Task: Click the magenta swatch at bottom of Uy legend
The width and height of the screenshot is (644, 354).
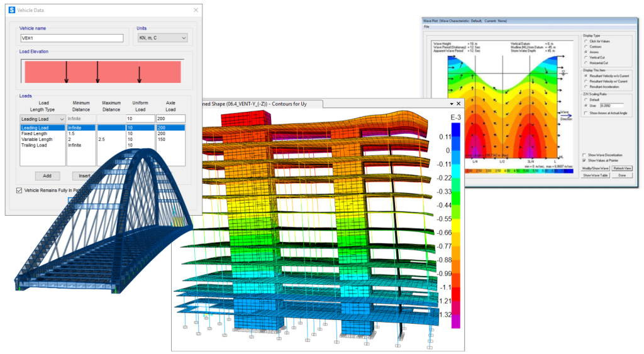Action: point(455,321)
